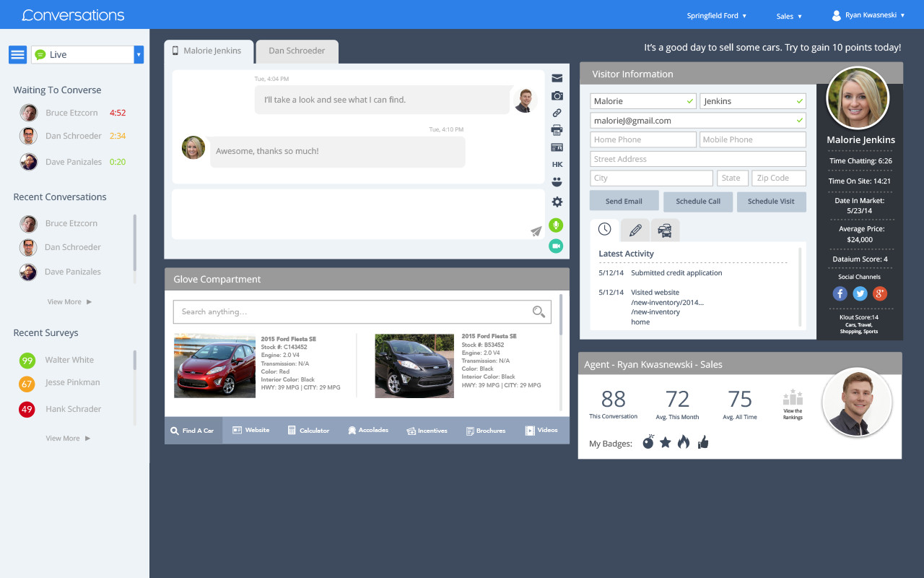Click the Street Address field
Image resolution: width=924 pixels, height=578 pixels.
(x=698, y=159)
